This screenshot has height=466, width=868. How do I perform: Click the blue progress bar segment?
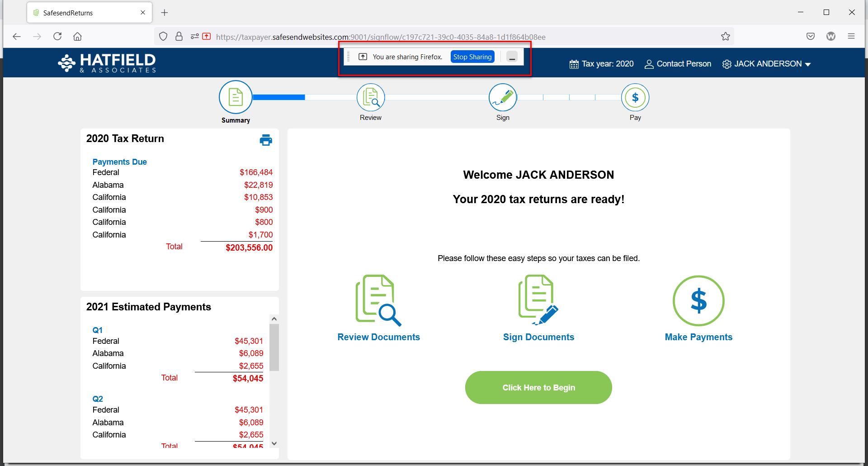(x=278, y=97)
